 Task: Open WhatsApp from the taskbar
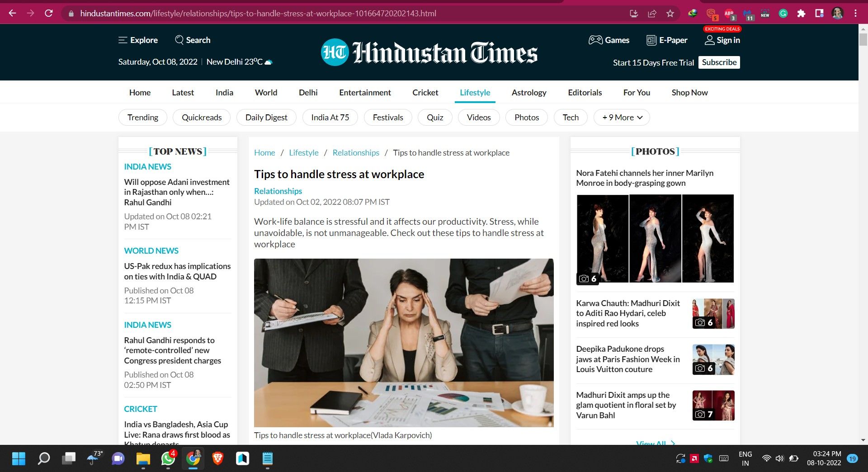168,459
